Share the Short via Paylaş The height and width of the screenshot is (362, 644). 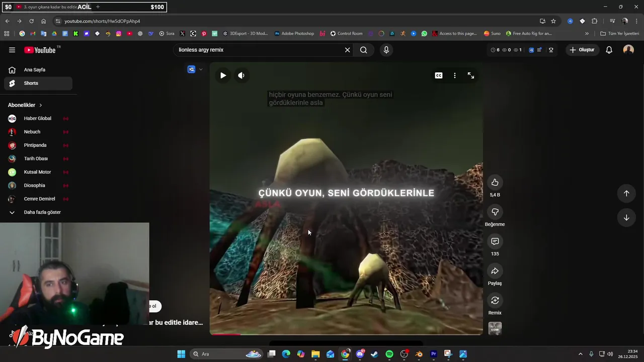[x=495, y=271]
